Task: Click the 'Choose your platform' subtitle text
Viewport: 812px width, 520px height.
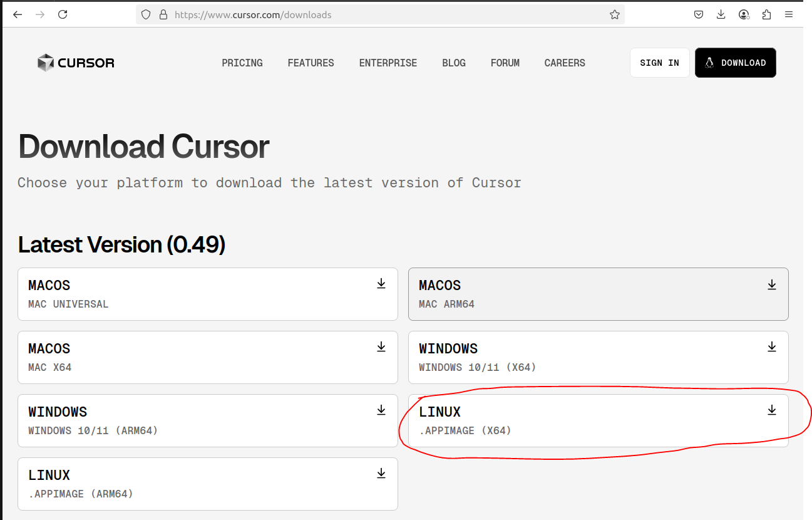Action: [269, 183]
